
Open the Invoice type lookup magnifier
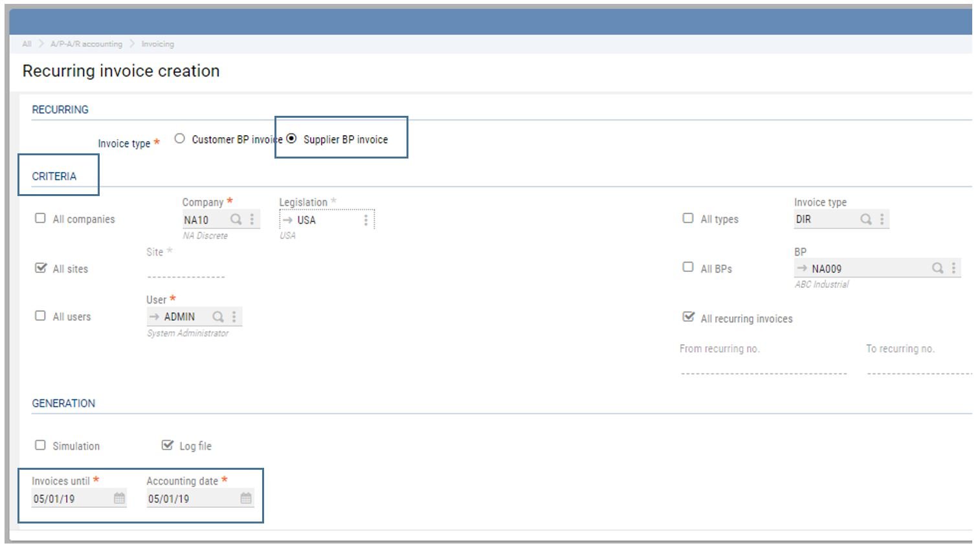point(865,219)
